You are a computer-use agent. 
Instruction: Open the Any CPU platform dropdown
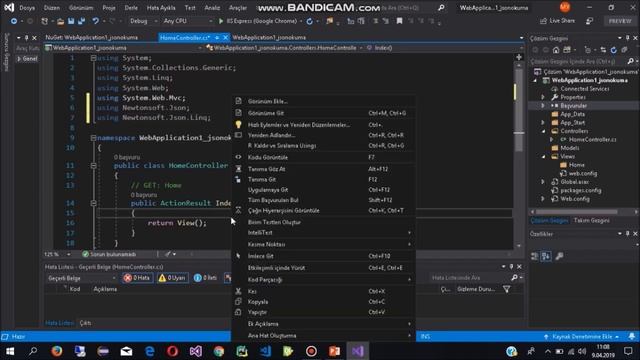pyautogui.click(x=188, y=21)
